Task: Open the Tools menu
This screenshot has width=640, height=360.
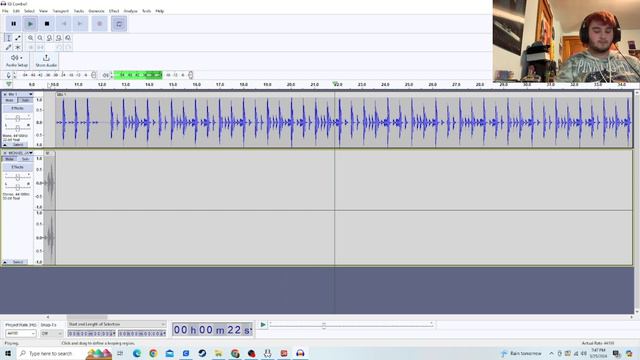Action: (x=147, y=11)
